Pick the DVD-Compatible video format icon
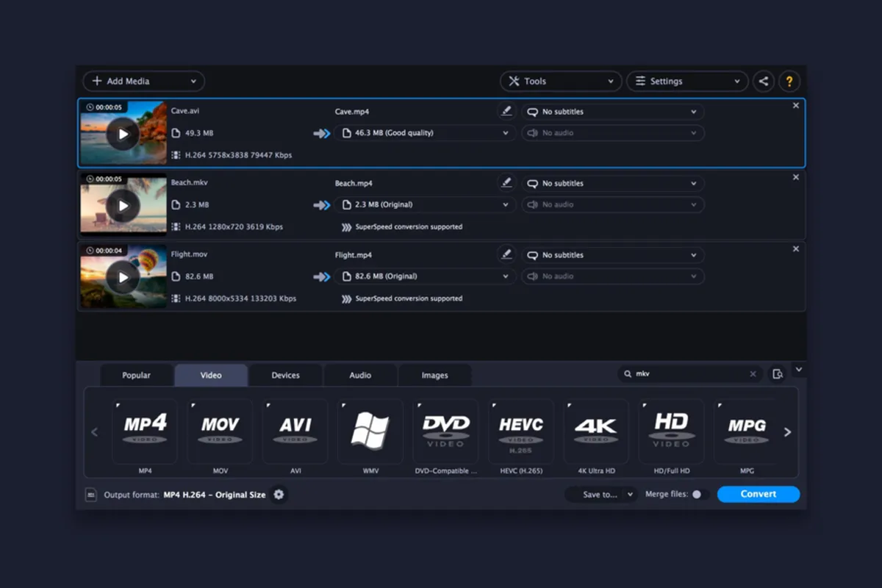 [445, 431]
